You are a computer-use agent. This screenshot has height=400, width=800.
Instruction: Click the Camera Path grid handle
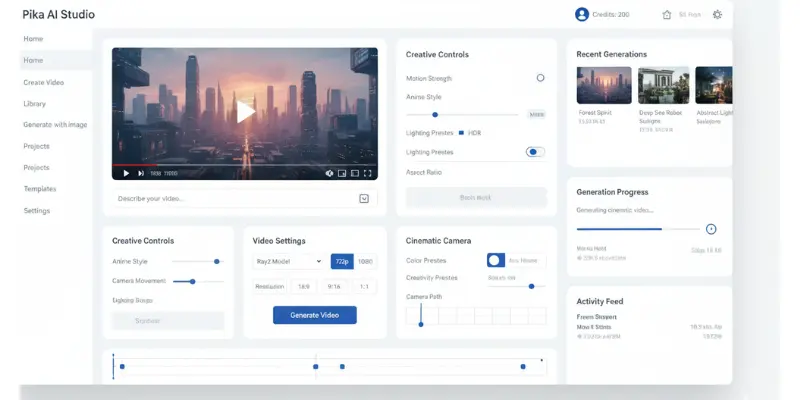[421, 324]
